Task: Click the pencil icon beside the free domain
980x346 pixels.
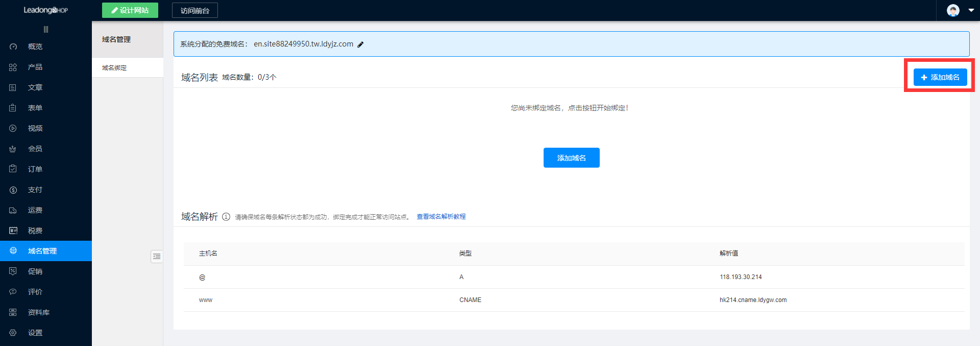Action: pyautogui.click(x=360, y=44)
